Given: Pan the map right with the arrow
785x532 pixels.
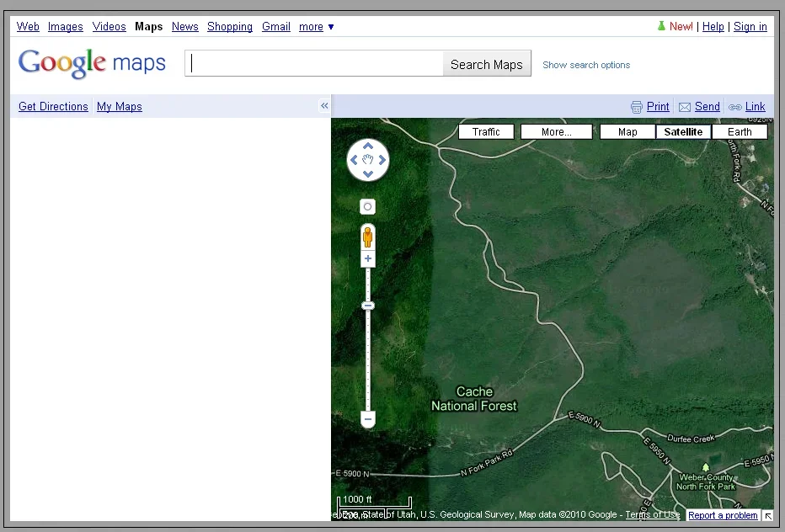Looking at the screenshot, I should [x=382, y=160].
